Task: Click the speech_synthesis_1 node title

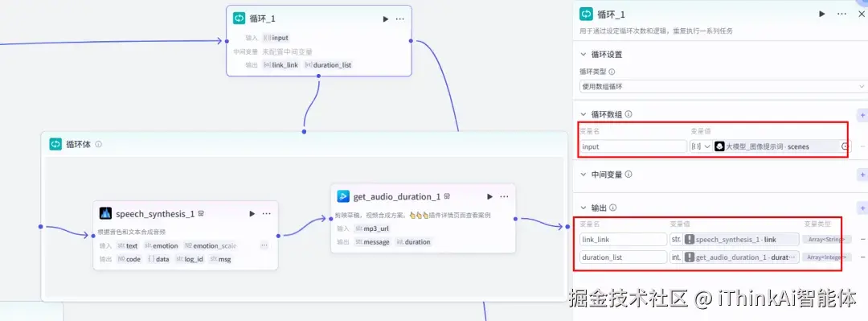Action: (155, 213)
